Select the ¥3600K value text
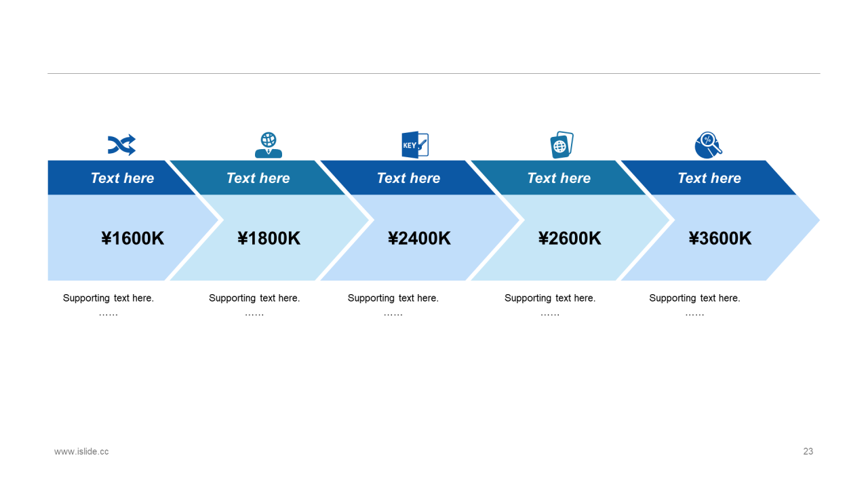The image size is (868, 488). click(x=719, y=239)
